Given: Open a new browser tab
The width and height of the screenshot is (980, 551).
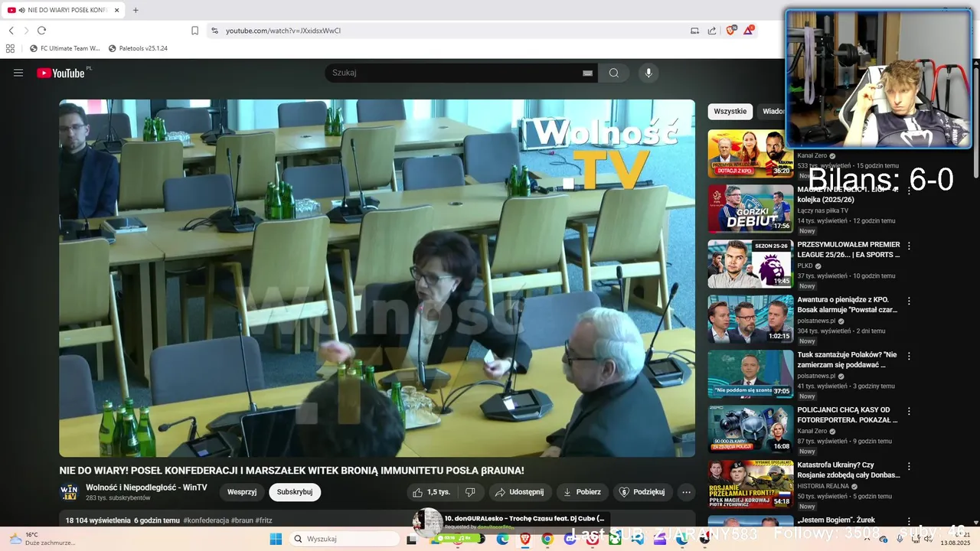Looking at the screenshot, I should [136, 10].
